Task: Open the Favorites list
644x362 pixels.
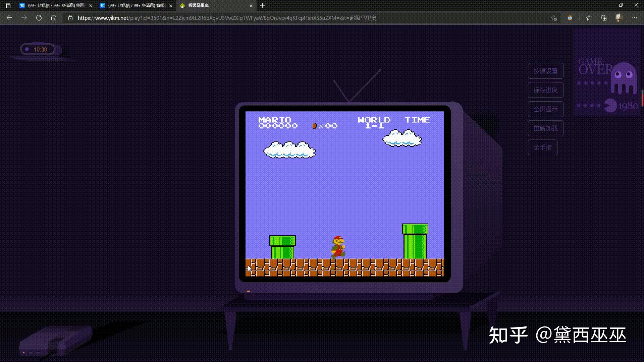Action: tap(589, 18)
